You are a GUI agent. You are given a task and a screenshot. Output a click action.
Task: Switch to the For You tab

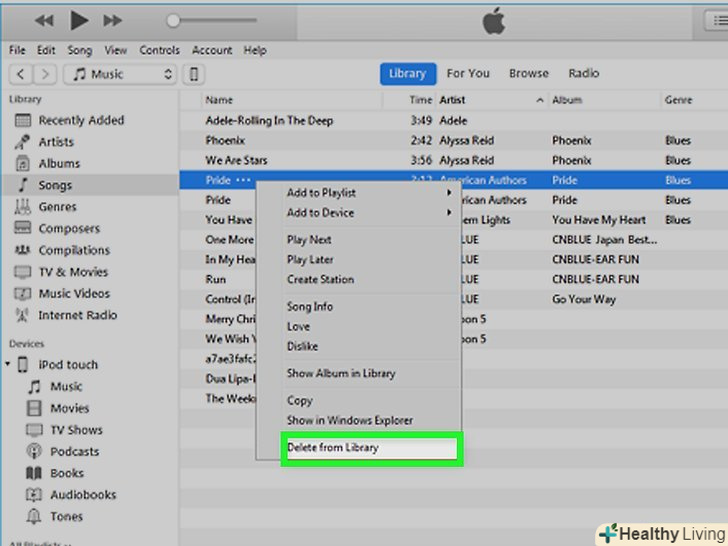[468, 73]
